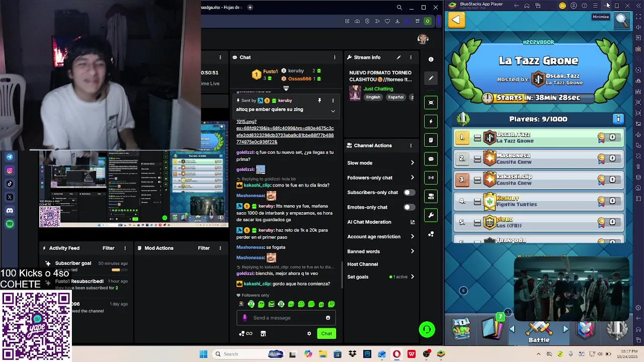644x362 pixels.
Task: Edit the Stream info with the pencil icon
Action: [x=398, y=57]
